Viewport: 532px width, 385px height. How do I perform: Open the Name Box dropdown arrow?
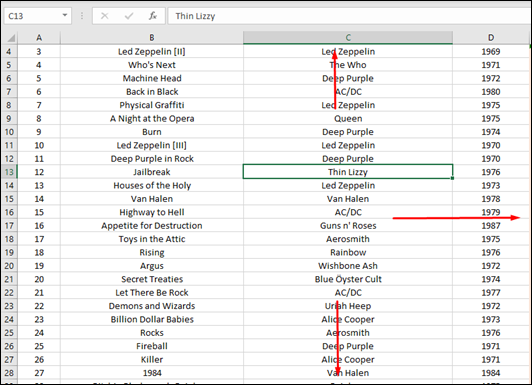tap(65, 15)
